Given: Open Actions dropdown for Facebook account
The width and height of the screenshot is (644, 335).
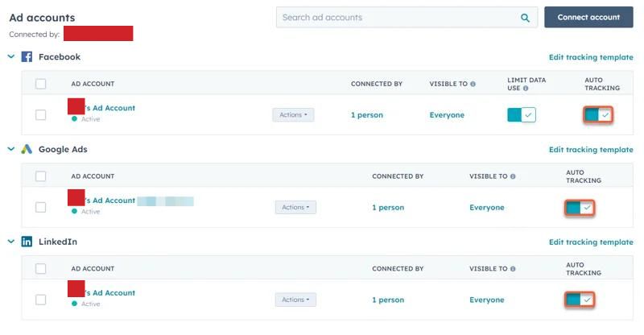Looking at the screenshot, I should tap(293, 114).
